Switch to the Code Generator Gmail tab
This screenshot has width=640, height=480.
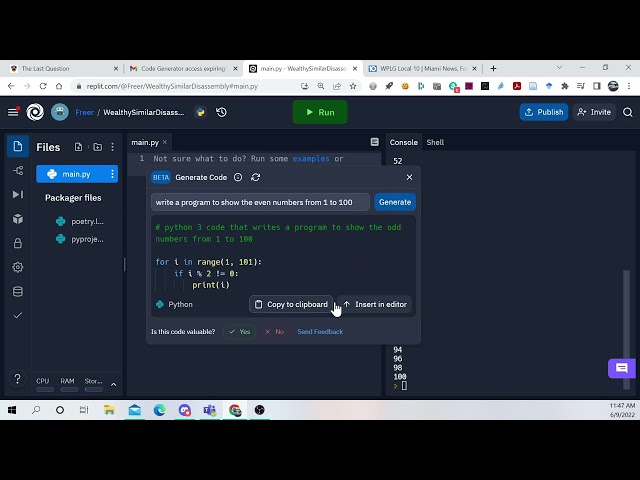tap(183, 69)
